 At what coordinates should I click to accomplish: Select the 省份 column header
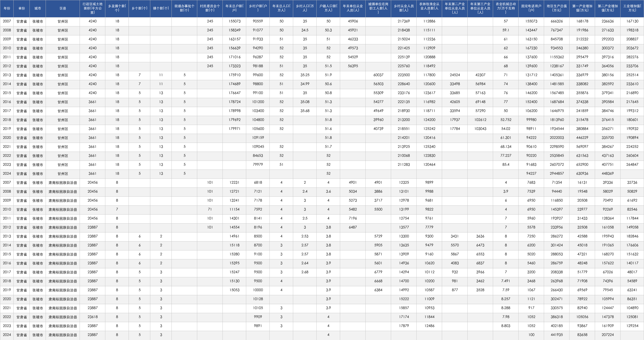[22, 8]
